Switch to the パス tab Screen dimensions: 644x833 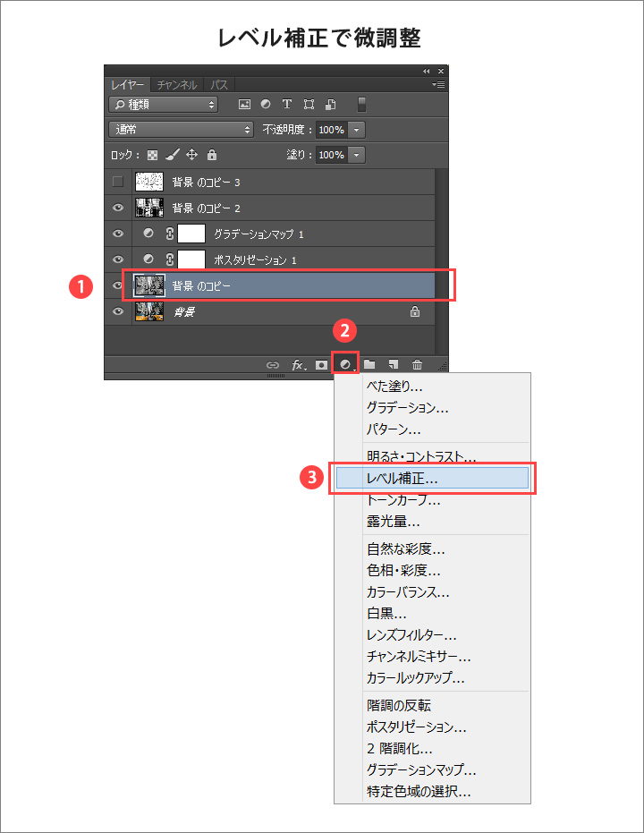(x=219, y=84)
